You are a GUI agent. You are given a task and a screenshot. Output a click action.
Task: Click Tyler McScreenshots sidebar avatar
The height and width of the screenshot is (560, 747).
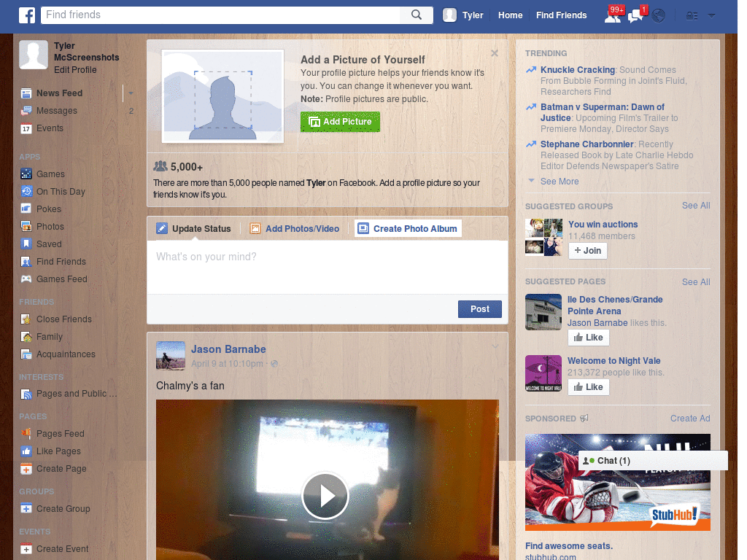(x=34, y=55)
